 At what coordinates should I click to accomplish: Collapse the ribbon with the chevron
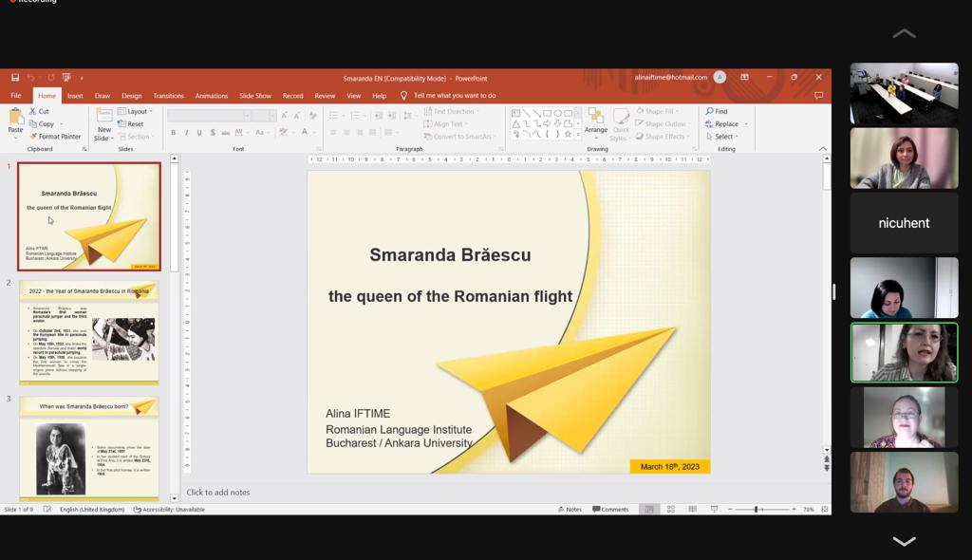tap(823, 149)
